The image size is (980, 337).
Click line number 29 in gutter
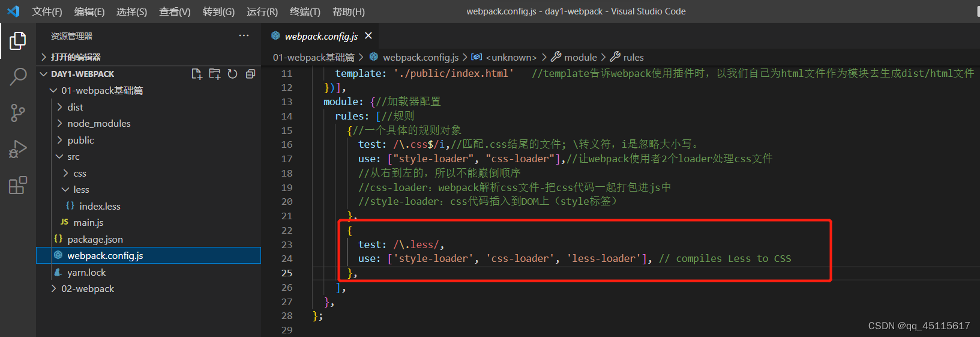287,330
